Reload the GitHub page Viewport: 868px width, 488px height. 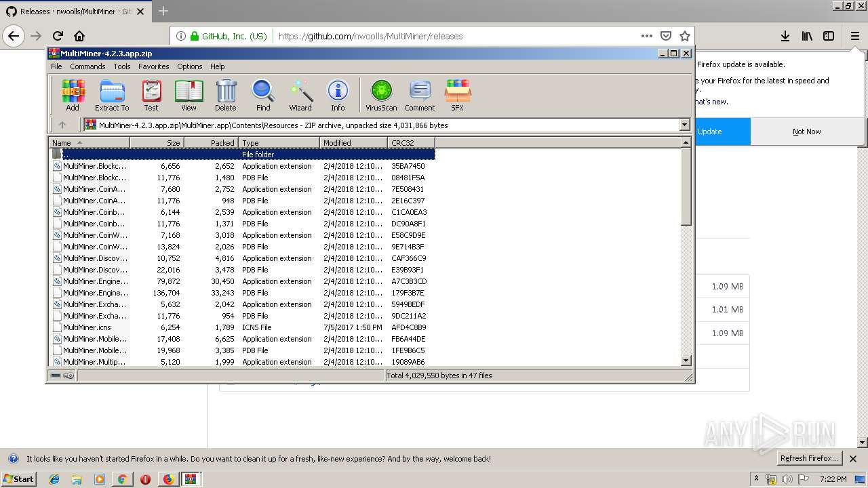point(58,36)
